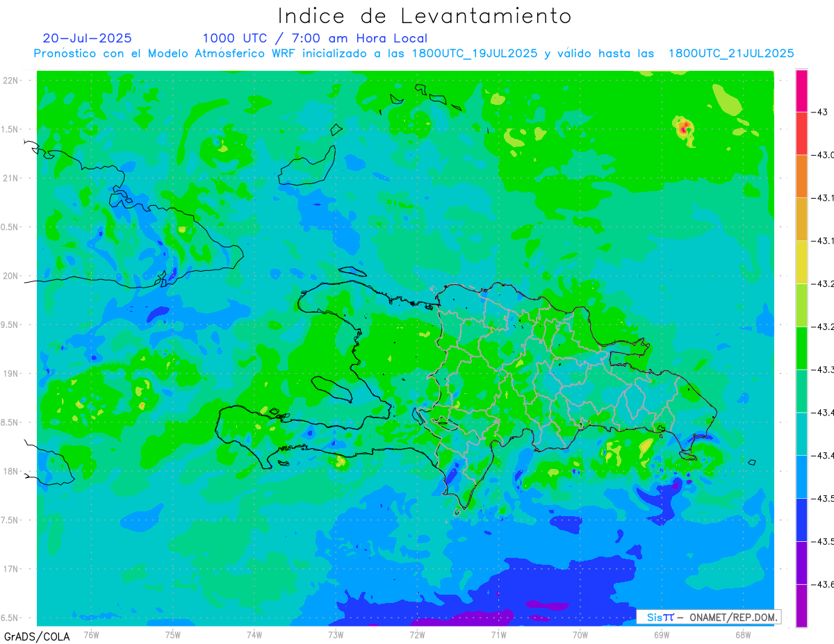Click '1000 UTC / 7:00 am Hora Local'

315,38
